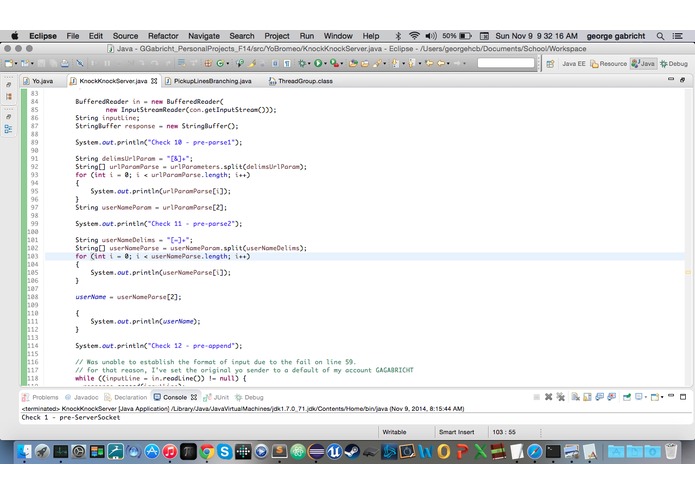The height and width of the screenshot is (494, 695).
Task: Open the dropdown arrow beside New file icon
Action: [x=16, y=64]
